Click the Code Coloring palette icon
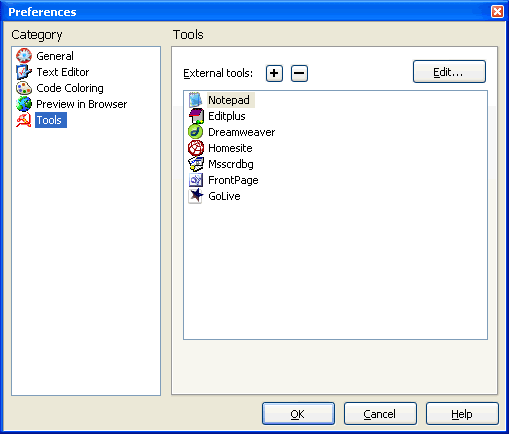The height and width of the screenshot is (434, 509). tap(24, 88)
